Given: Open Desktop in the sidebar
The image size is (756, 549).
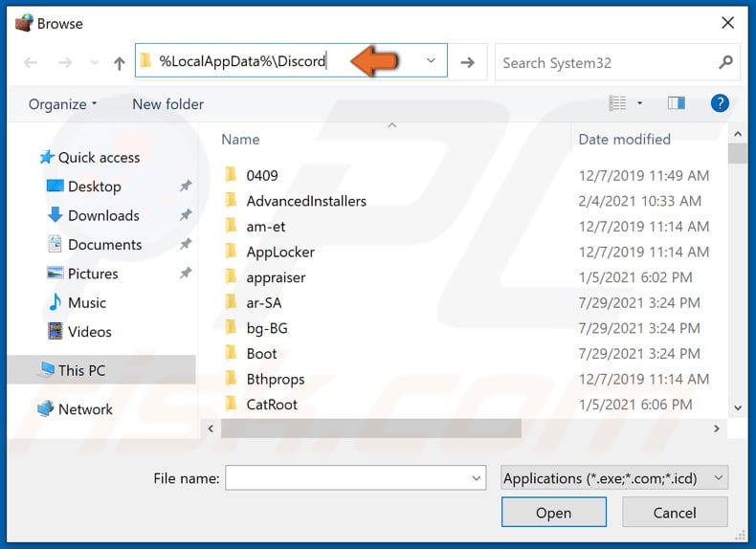Looking at the screenshot, I should click(95, 187).
